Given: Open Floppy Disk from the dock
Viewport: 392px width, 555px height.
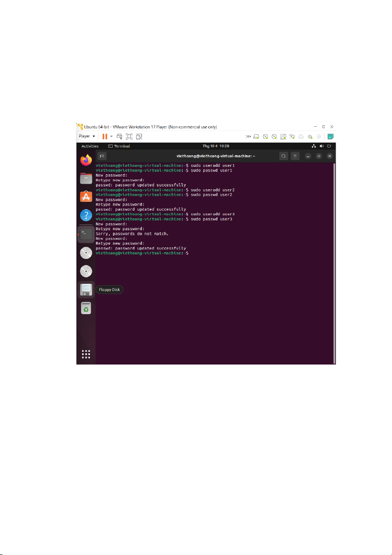Looking at the screenshot, I should (x=86, y=289).
